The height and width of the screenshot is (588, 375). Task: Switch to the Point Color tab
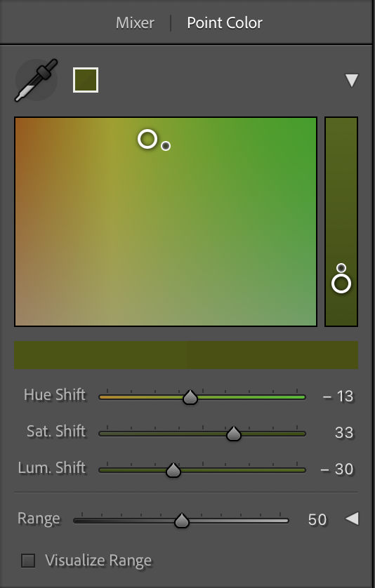(225, 23)
